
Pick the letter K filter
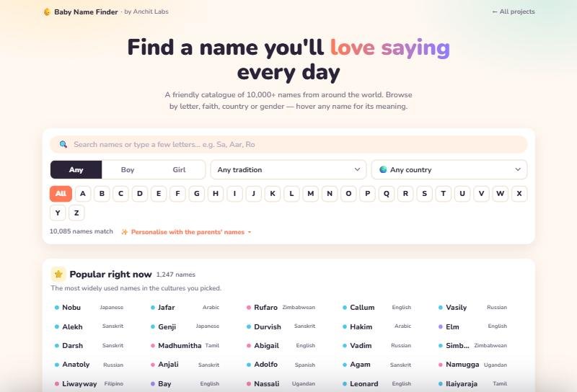point(273,193)
